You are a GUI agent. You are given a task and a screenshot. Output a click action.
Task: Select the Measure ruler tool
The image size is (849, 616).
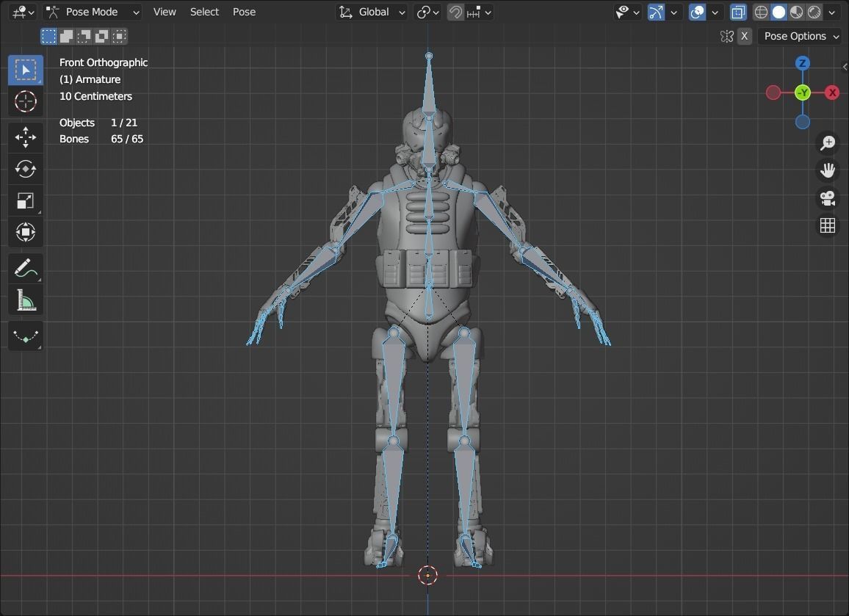(x=26, y=300)
